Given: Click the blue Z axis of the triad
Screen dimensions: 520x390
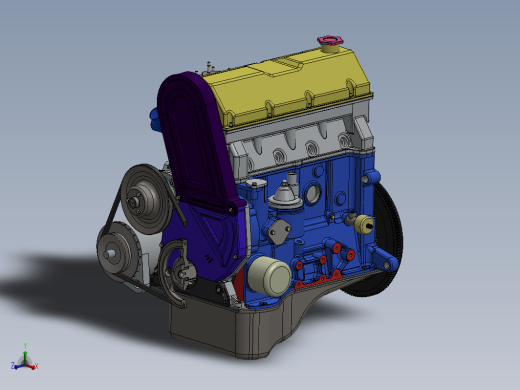Looking at the screenshot, I should tap(17, 366).
